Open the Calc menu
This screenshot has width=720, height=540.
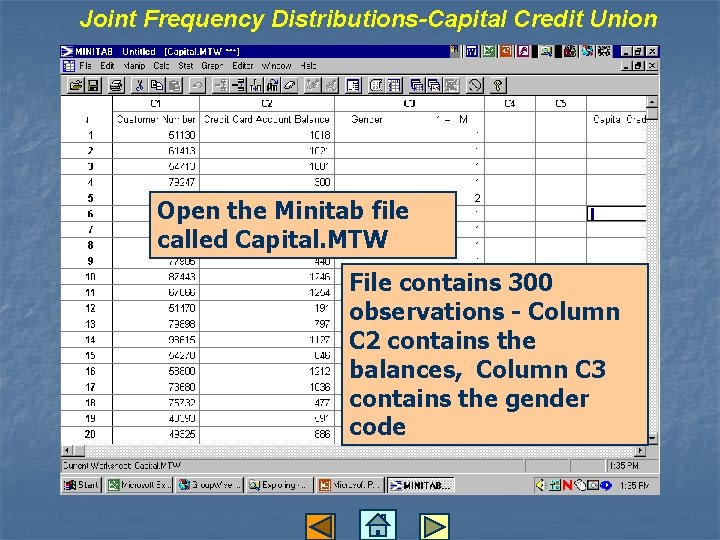coord(161,66)
